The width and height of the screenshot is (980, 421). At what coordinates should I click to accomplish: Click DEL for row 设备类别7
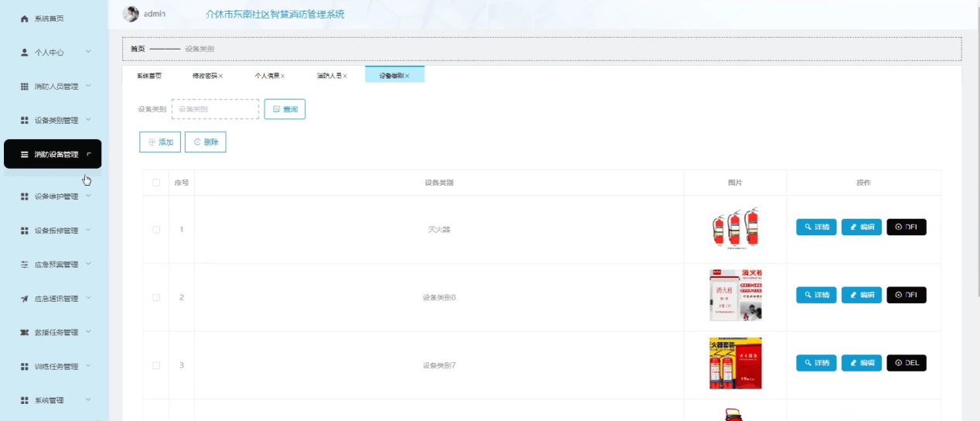point(907,363)
